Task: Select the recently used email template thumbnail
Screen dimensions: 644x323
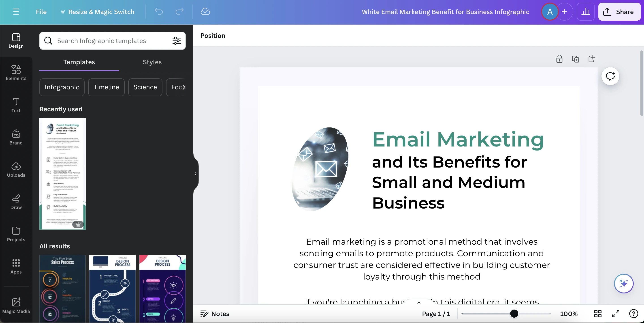Action: tap(62, 173)
